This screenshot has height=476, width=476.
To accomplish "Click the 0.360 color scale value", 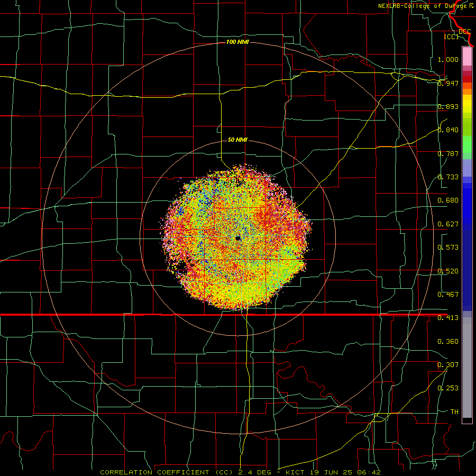I will click(x=448, y=342).
